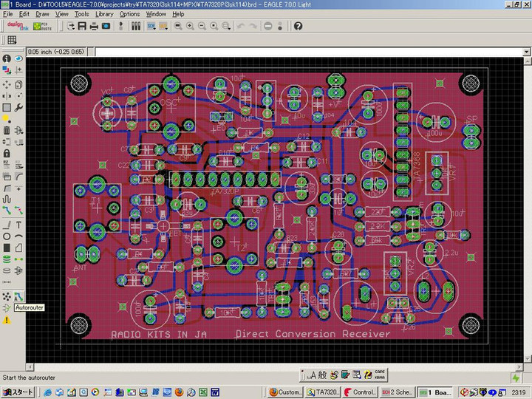Screen dimensions: 532x399
Task: Click the Windows Start button
Action: pos(16,392)
